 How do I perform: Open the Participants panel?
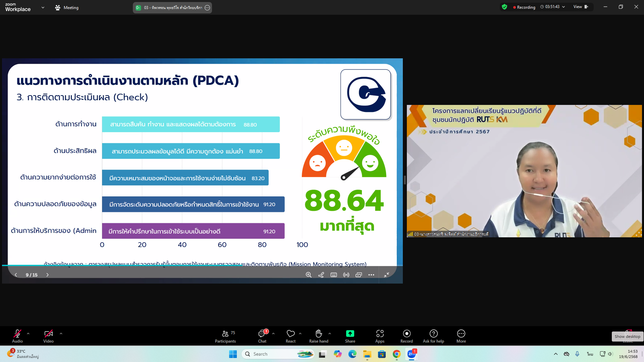tap(225, 336)
